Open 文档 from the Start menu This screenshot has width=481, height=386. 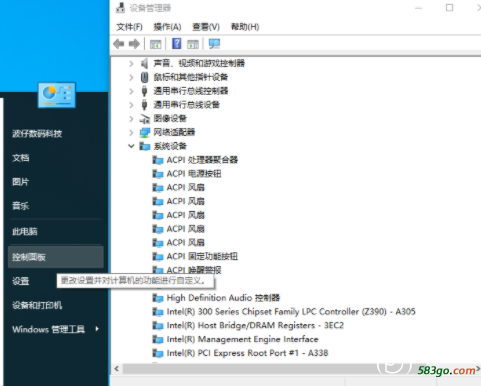coord(21,158)
